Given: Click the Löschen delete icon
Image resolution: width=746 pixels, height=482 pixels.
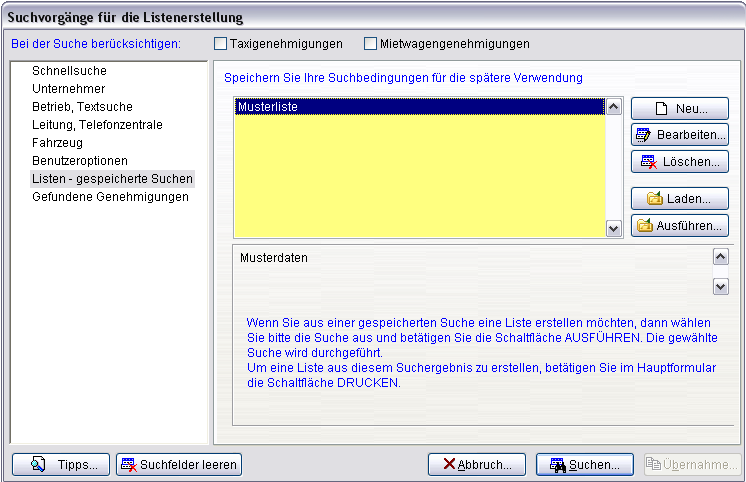Looking at the screenshot, I should [x=649, y=162].
